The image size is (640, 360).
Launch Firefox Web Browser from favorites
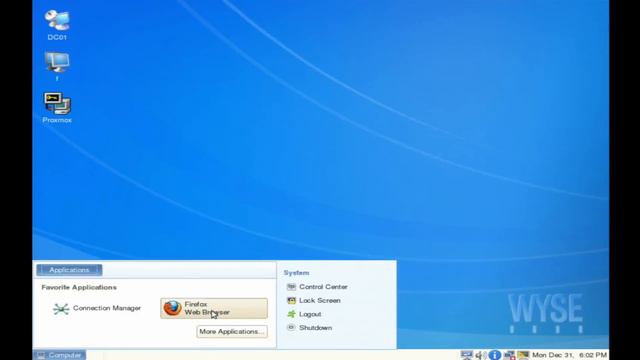[214, 308]
